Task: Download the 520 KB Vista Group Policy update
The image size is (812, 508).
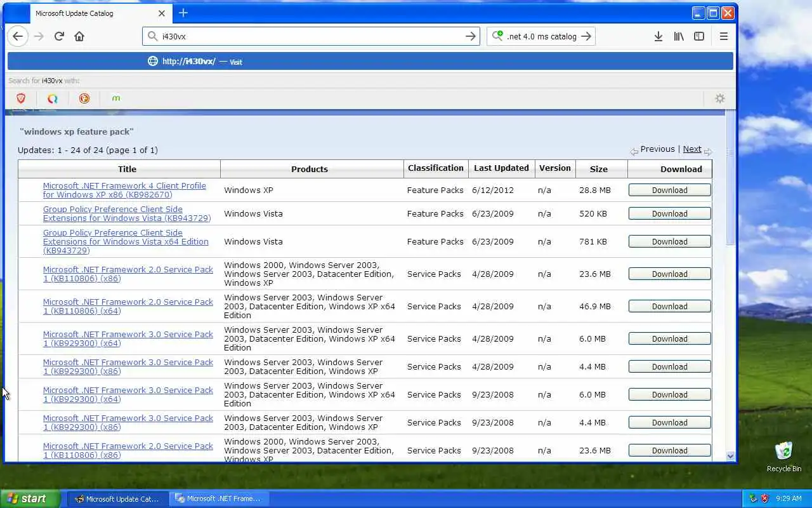Action: (669, 213)
